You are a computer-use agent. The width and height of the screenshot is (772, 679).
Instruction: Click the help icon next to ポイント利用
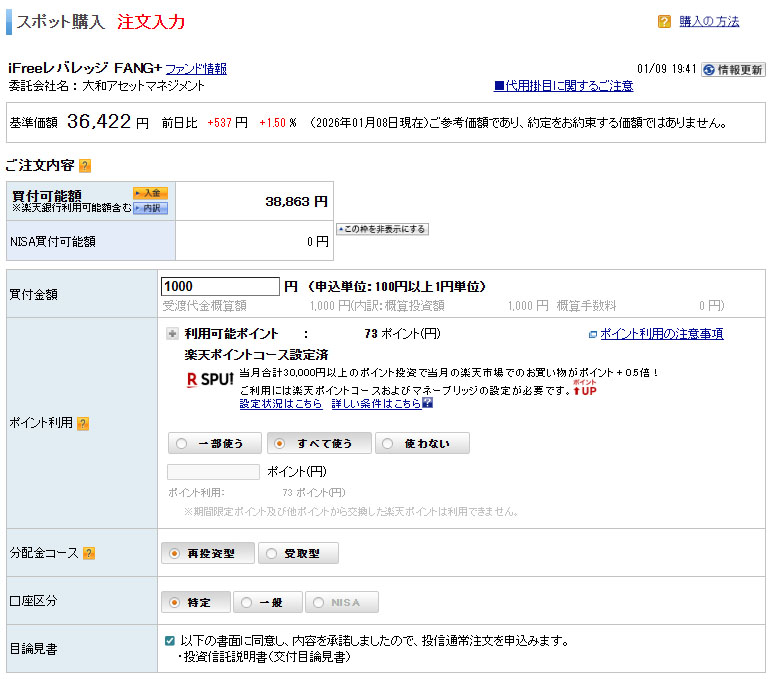(83, 423)
